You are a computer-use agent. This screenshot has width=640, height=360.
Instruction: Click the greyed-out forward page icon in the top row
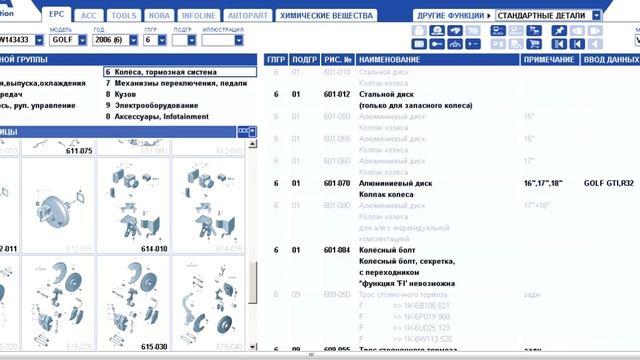click(595, 31)
